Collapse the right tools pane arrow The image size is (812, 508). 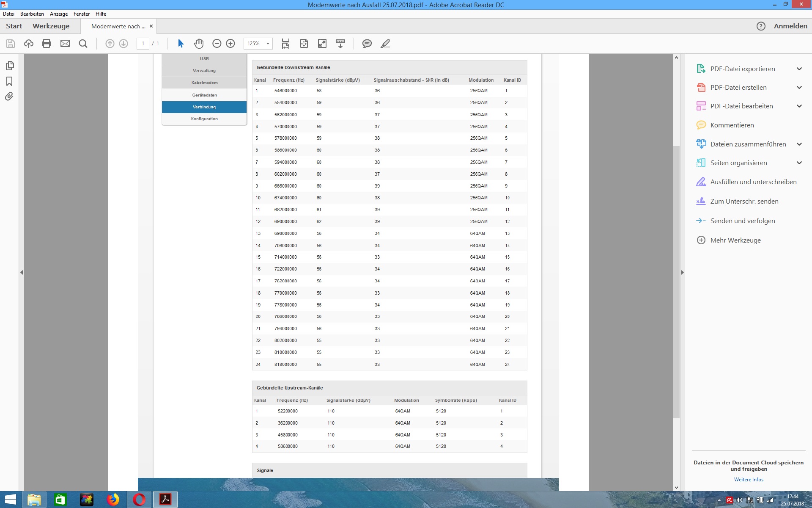(682, 273)
